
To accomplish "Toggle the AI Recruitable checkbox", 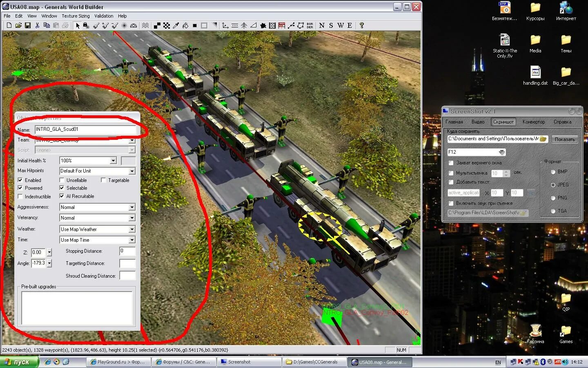I will click(62, 196).
